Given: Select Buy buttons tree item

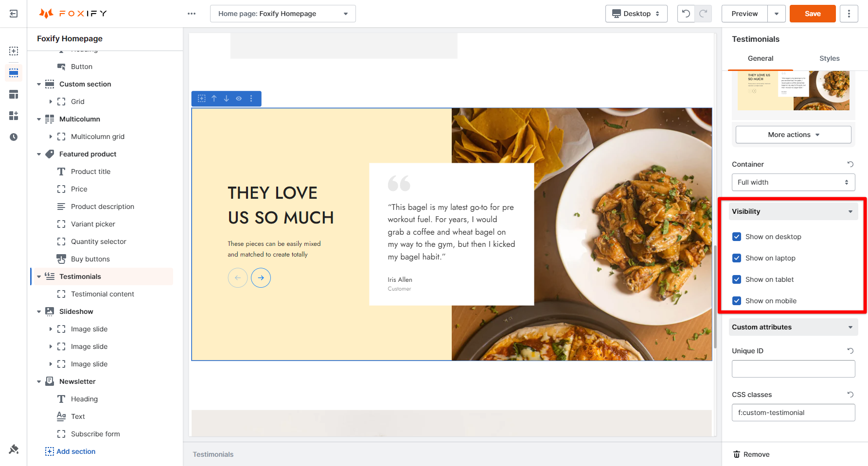Looking at the screenshot, I should coord(90,259).
